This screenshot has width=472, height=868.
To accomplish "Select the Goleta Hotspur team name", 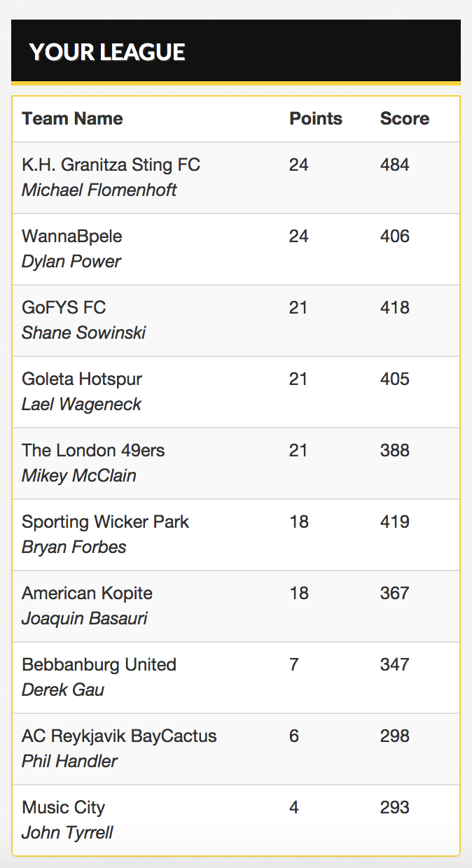I will (x=82, y=379).
